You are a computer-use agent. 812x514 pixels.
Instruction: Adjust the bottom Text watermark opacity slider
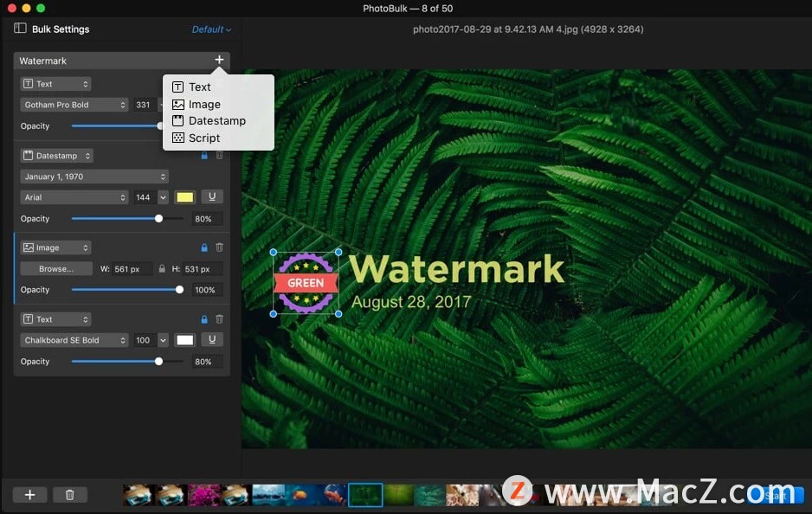tap(127, 362)
